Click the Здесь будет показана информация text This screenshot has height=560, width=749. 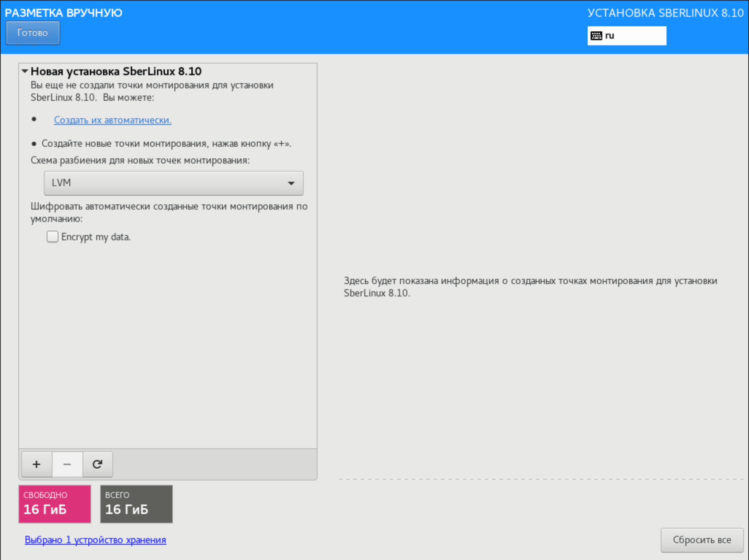[530, 287]
